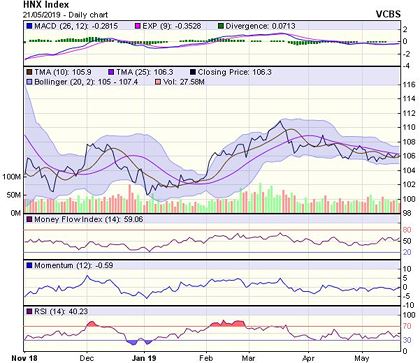This screenshot has width=420, height=363.
Task: Click the '21/05/2019 - Daily chart' subtitle
Action: click(65, 15)
